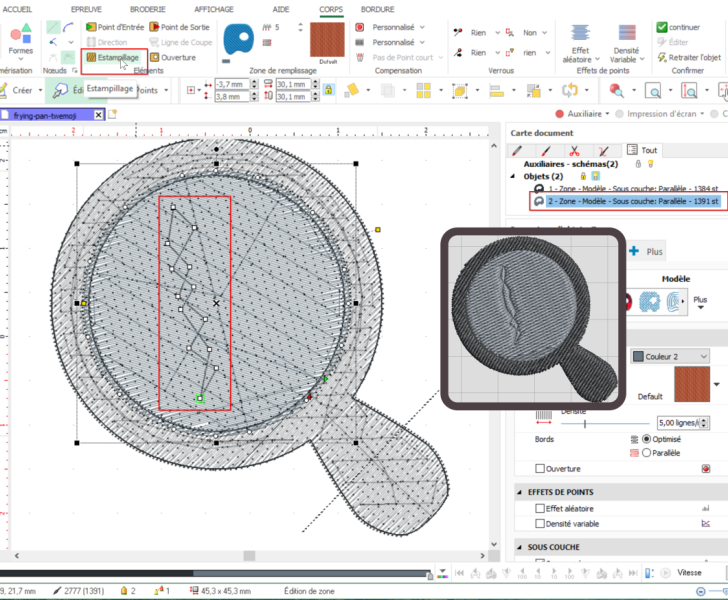Switch to the BRODERIE tab

148,9
